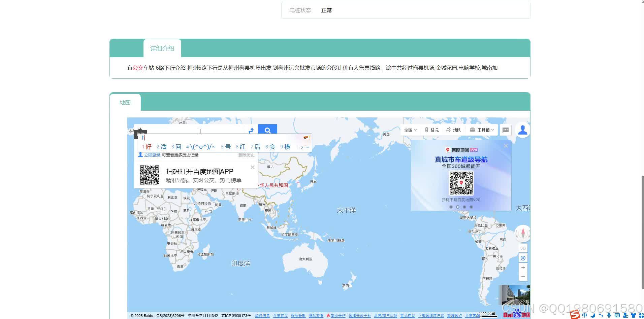Choose IME candidate 3 回
The width and height of the screenshot is (644, 319).
[176, 147]
